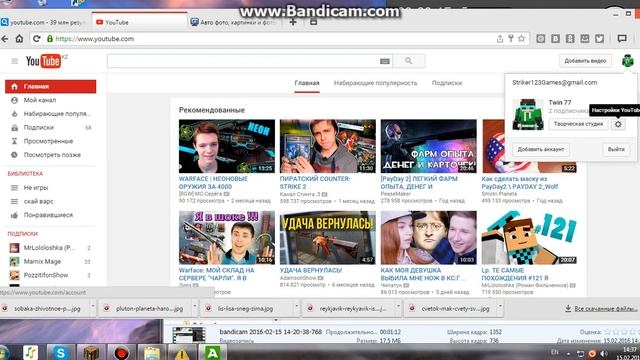640x360 pixels.
Task: Switch to the youtube.com search results tab
Action: point(45,22)
